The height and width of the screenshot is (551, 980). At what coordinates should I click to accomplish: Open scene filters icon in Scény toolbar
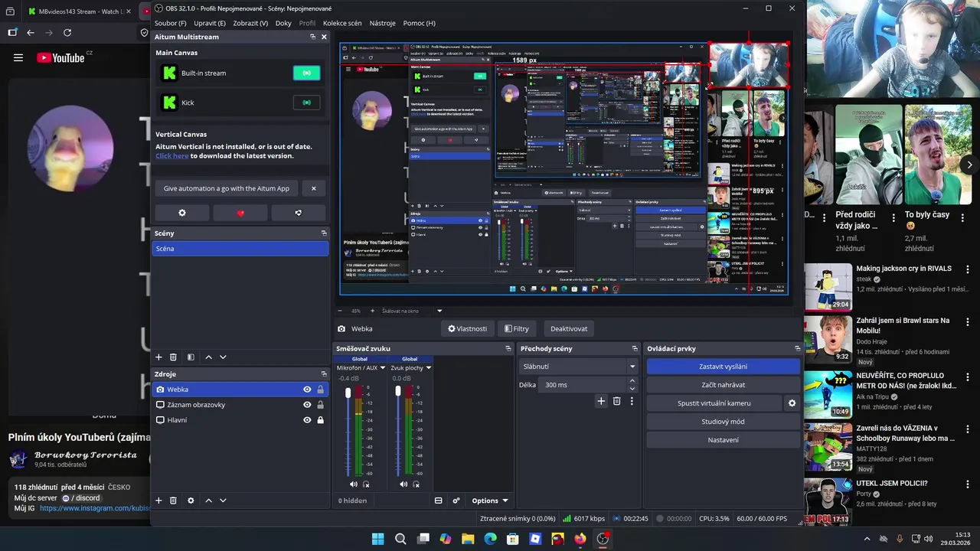click(x=191, y=357)
